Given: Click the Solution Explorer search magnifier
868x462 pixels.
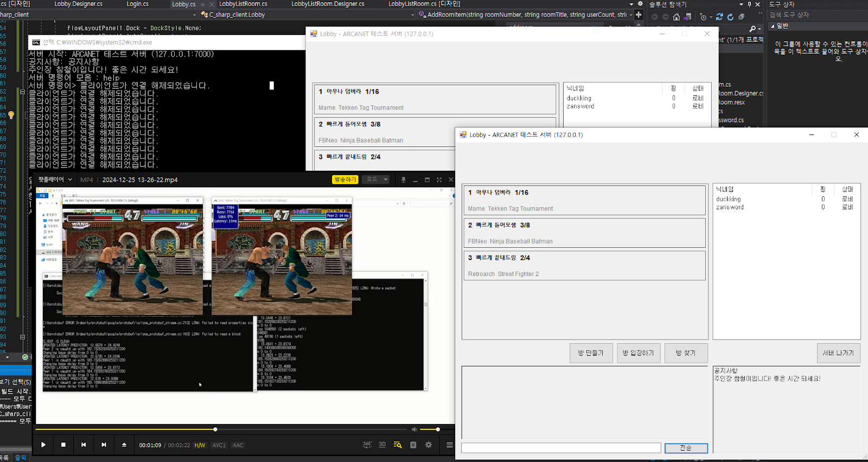Looking at the screenshot, I should (x=752, y=28).
